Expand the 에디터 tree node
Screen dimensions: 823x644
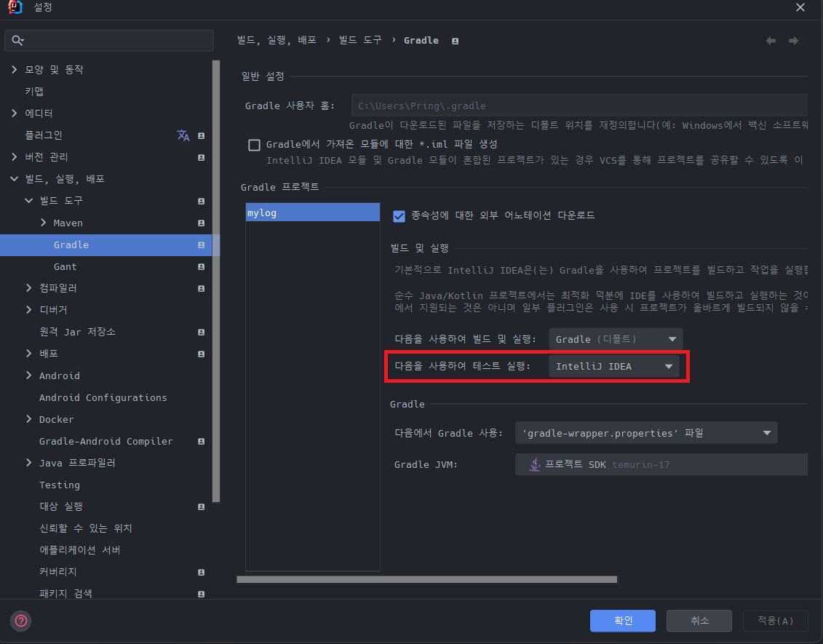pyautogui.click(x=14, y=114)
